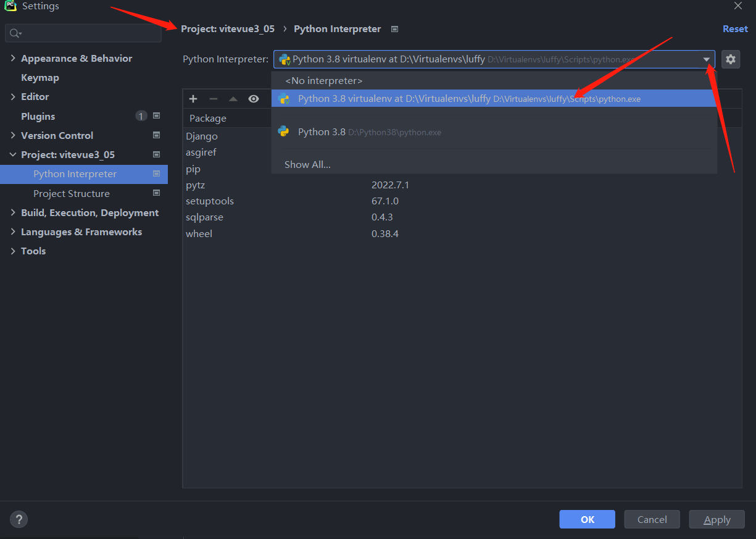Viewport: 756px width, 539px height.
Task: Click the project icon beside Version Control
Action: click(156, 135)
